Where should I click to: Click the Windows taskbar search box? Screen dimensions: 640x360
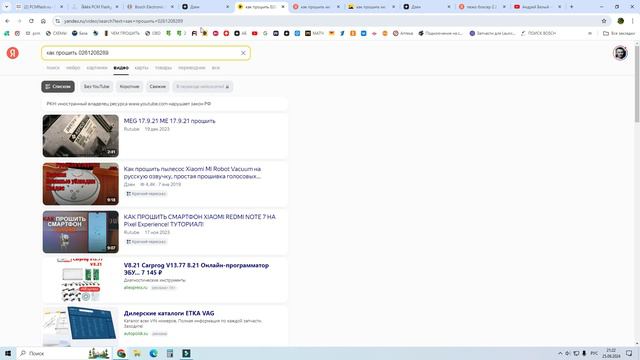[64, 353]
